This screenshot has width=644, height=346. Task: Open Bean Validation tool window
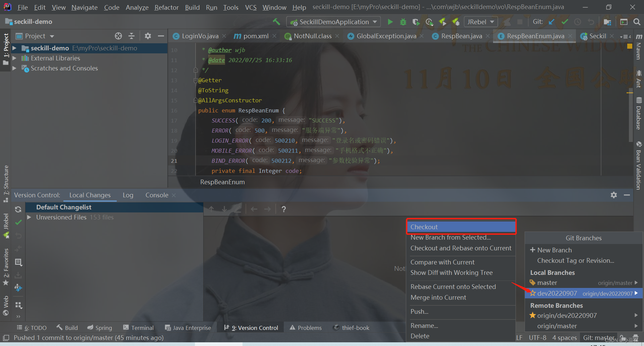(639, 165)
